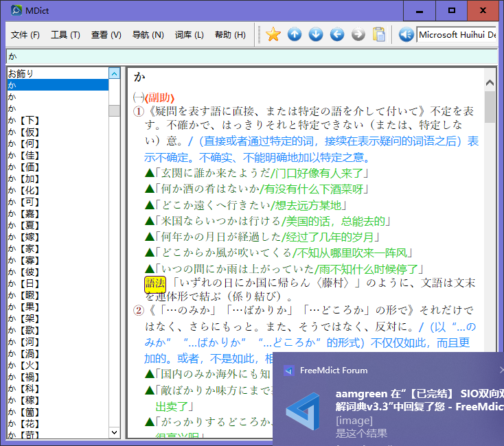Click definition pane scroll-up arrow
The height and width of the screenshot is (446, 504).
point(490,82)
